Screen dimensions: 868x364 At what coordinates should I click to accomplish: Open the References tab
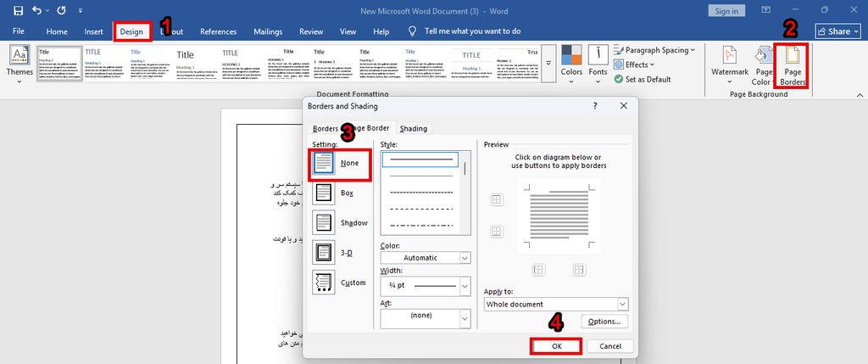click(218, 31)
